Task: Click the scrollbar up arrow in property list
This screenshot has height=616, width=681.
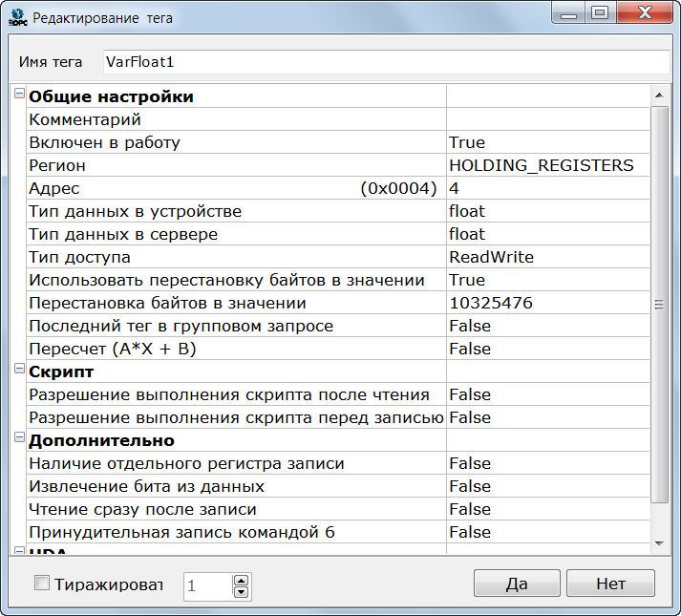Action: [658, 96]
